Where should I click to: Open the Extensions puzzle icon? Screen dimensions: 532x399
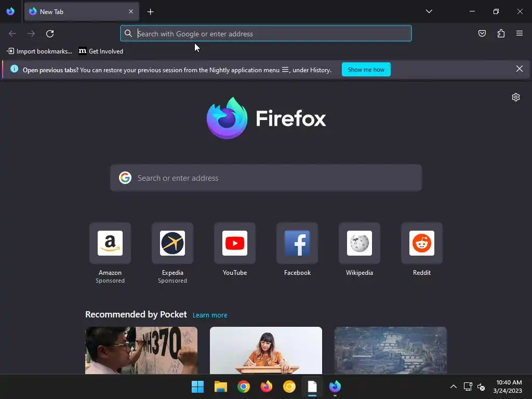coord(501,33)
